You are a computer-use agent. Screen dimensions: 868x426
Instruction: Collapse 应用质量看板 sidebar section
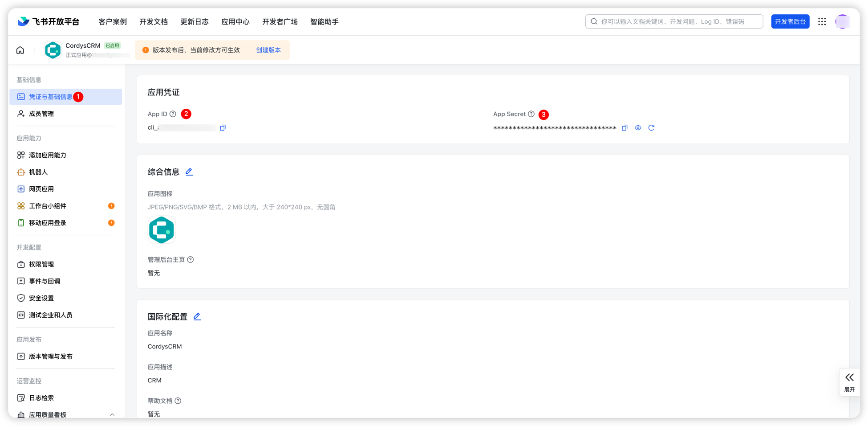112,414
